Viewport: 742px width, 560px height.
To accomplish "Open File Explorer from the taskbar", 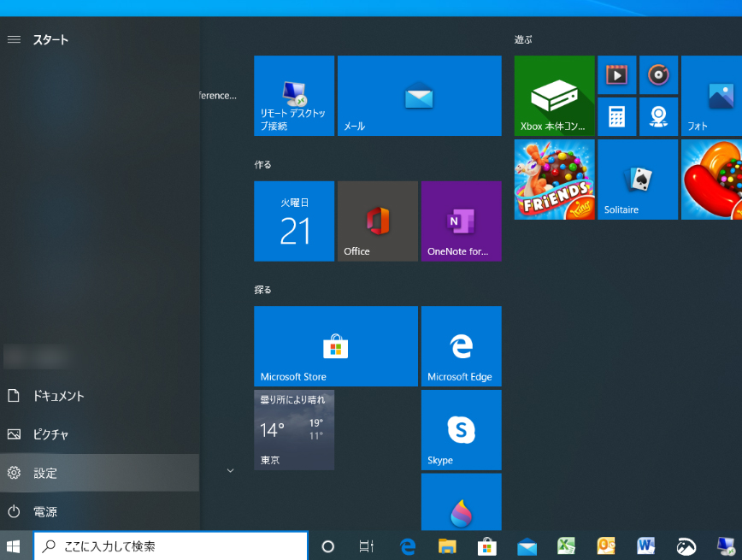I will tap(447, 546).
